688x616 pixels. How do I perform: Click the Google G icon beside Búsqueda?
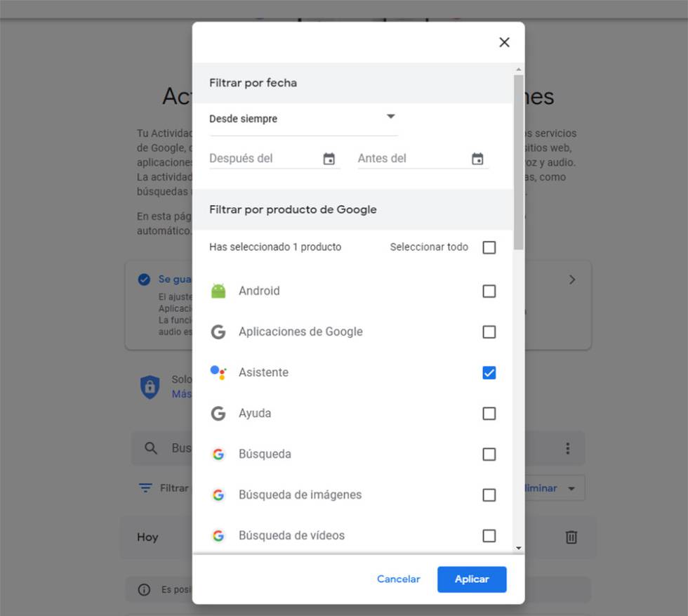tap(218, 454)
